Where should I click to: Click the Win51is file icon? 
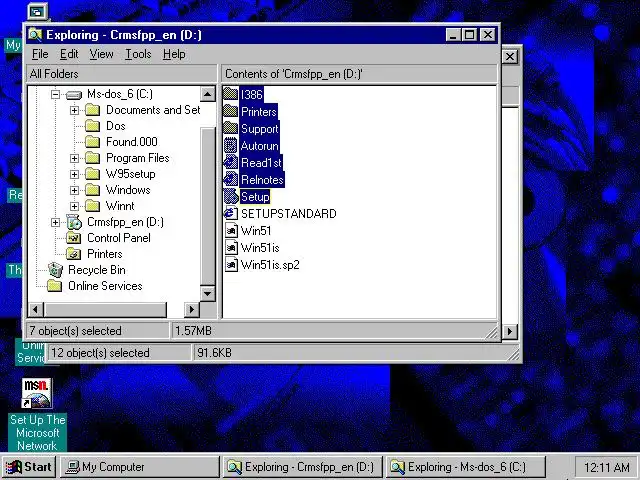tap(231, 248)
